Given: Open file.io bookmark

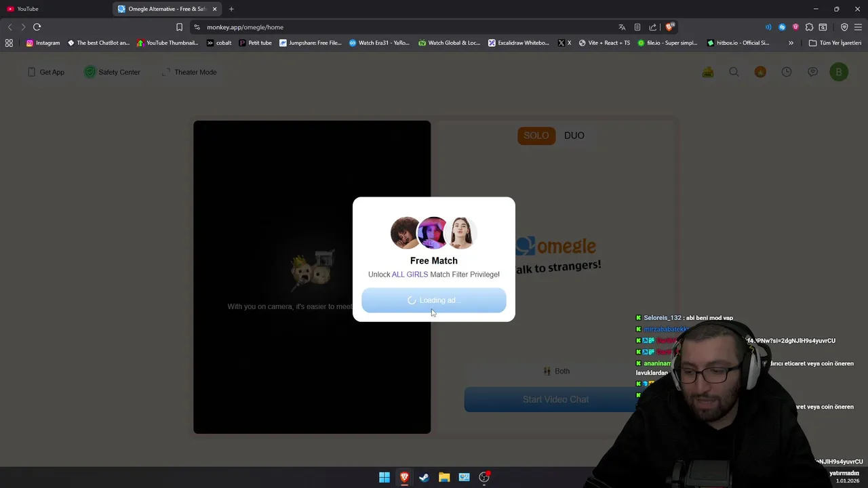Looking at the screenshot, I should tap(668, 43).
